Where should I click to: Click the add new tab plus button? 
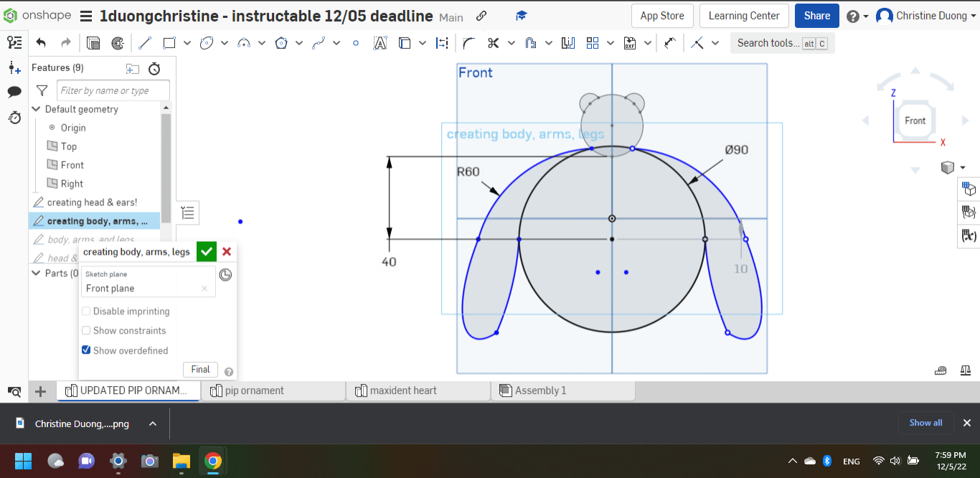coord(41,391)
